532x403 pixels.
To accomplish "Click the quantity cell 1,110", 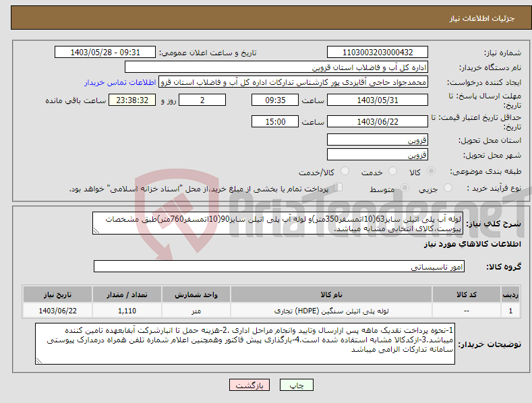I will (127, 311).
